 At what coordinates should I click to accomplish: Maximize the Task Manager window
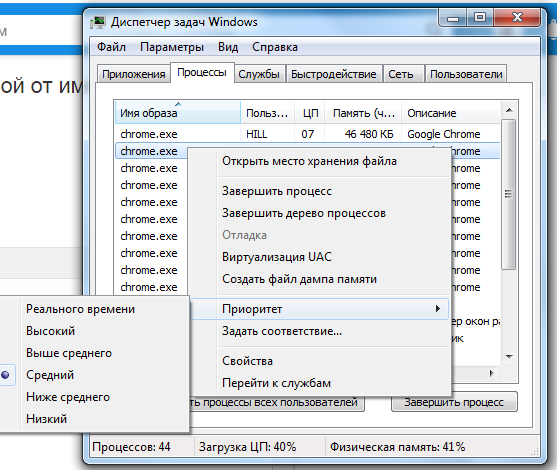tap(480, 17)
